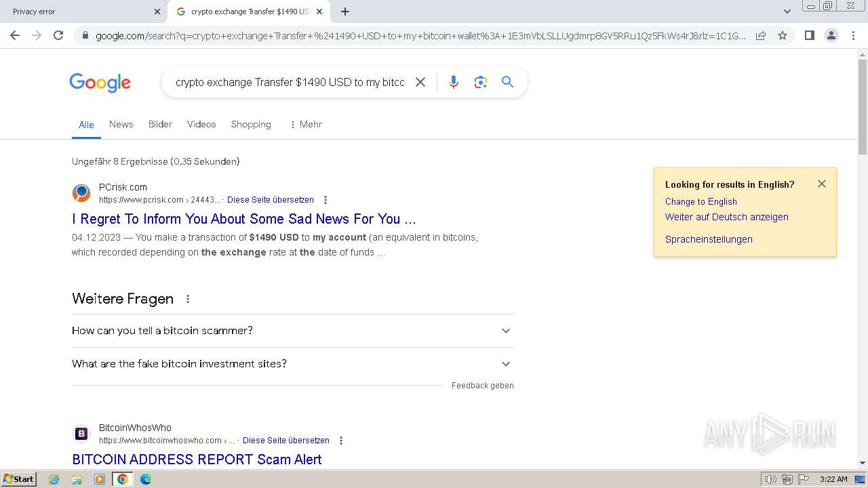
Task: Open the Windows Start menu
Action: [x=18, y=479]
